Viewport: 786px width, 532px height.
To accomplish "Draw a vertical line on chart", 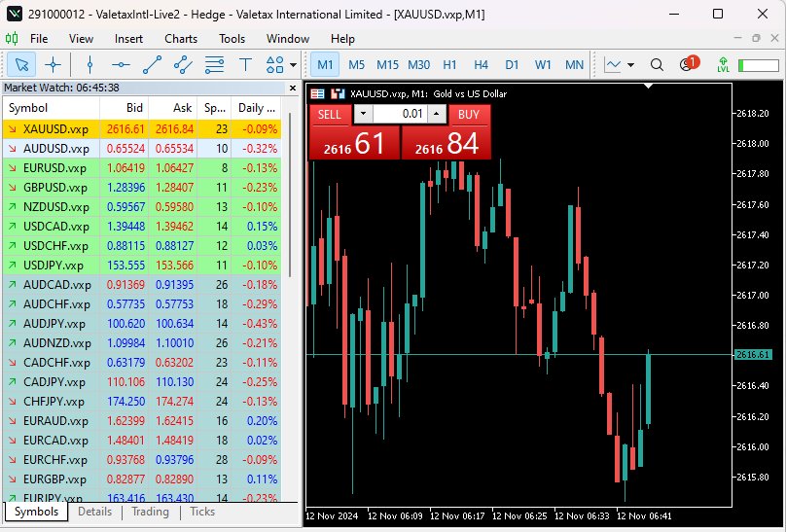I will [x=89, y=64].
